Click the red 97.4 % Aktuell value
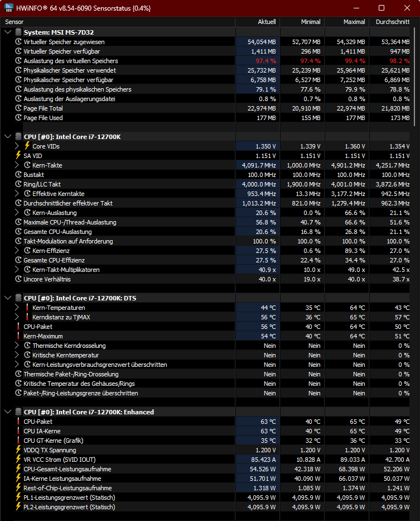The image size is (420, 521). pyautogui.click(x=265, y=61)
